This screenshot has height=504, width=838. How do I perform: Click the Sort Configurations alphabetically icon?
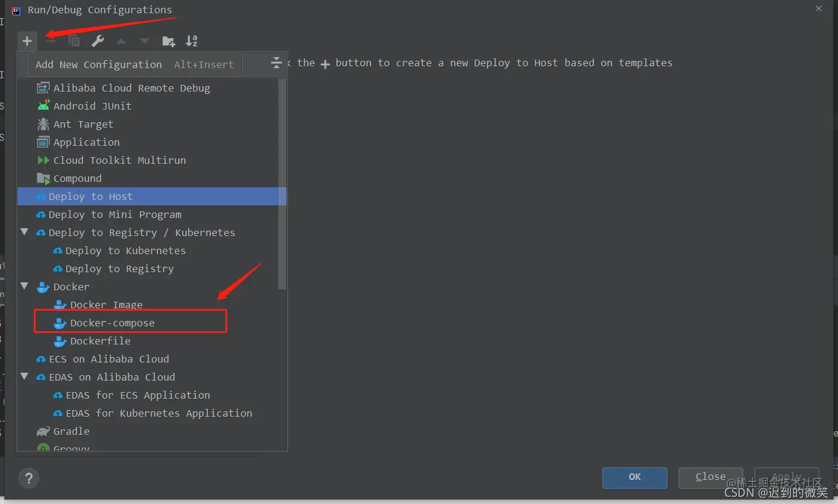click(x=192, y=41)
